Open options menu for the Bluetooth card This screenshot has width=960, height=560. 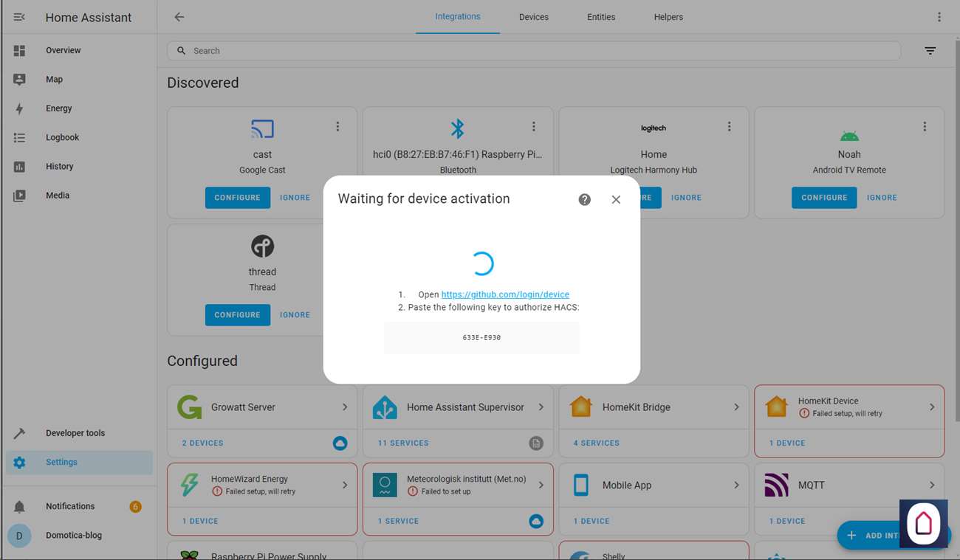tap(533, 127)
